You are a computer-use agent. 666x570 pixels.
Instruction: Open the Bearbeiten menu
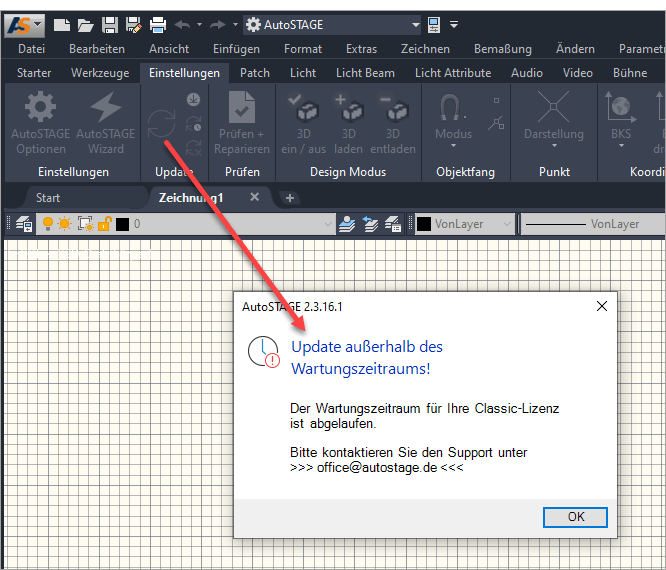[x=97, y=49]
